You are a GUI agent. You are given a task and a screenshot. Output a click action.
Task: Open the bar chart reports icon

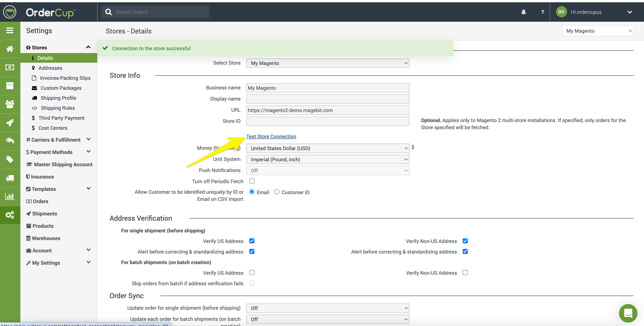click(10, 196)
